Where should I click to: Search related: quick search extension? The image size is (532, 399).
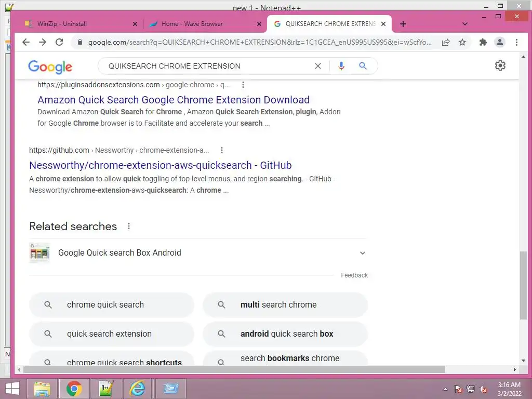point(112,334)
